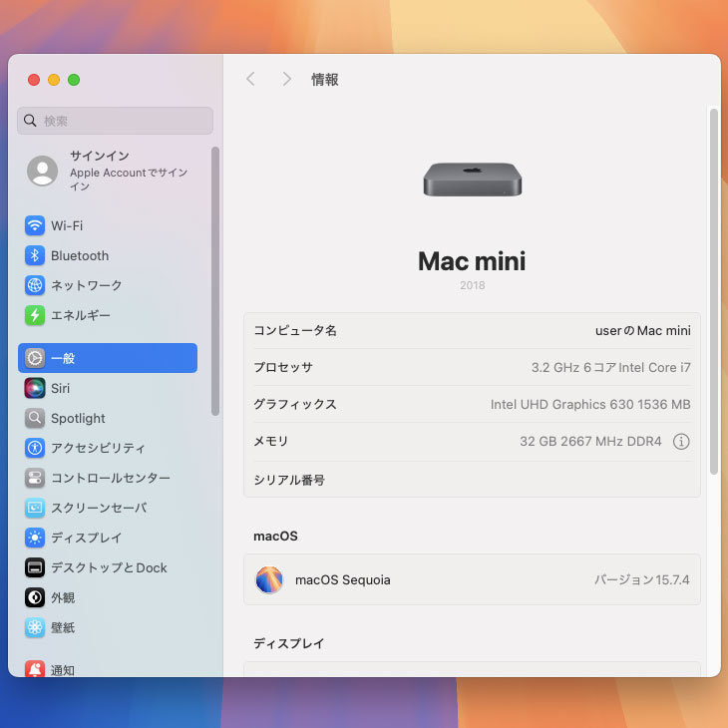Click the back navigation chevron

coord(250,79)
